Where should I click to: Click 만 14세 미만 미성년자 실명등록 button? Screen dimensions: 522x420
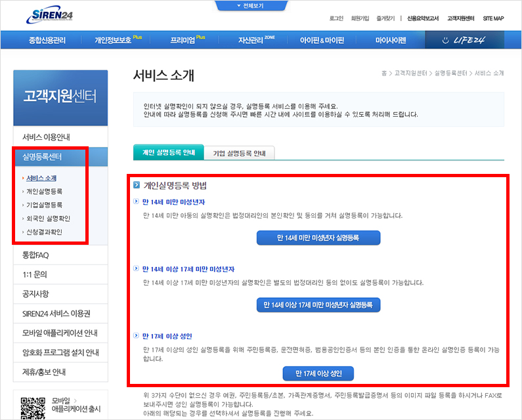[x=318, y=238]
